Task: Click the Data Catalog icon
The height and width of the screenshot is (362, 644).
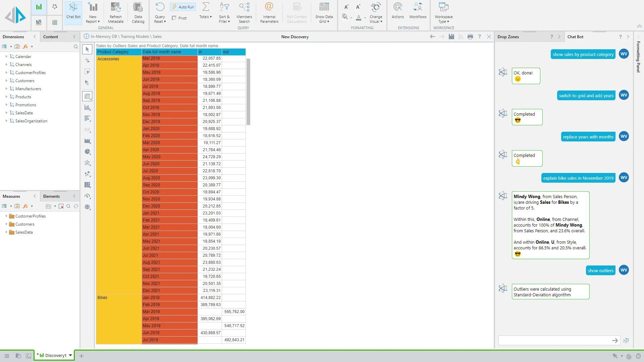Action: 138,12
